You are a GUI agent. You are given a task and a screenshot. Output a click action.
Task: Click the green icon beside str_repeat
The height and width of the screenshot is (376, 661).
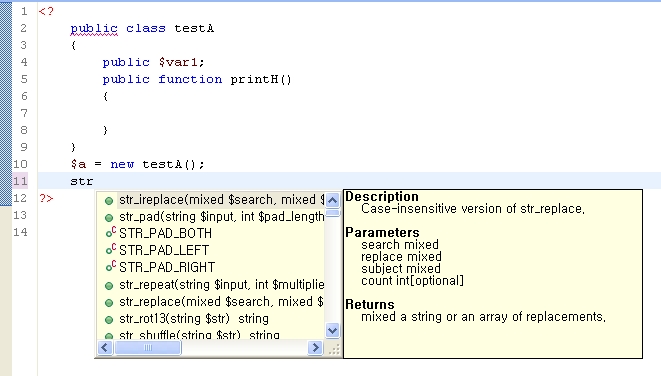[109, 286]
